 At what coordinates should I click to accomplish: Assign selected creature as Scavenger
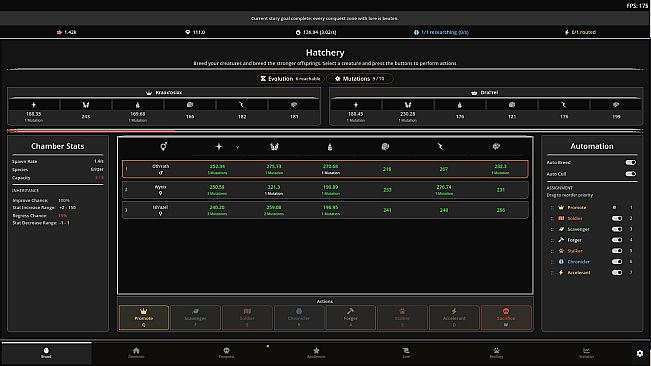click(195, 318)
